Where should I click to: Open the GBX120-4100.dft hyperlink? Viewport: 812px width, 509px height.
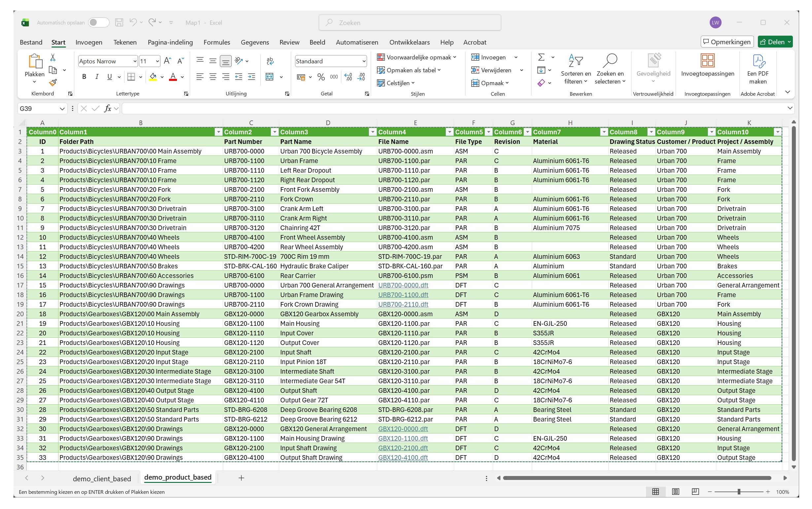[403, 458]
